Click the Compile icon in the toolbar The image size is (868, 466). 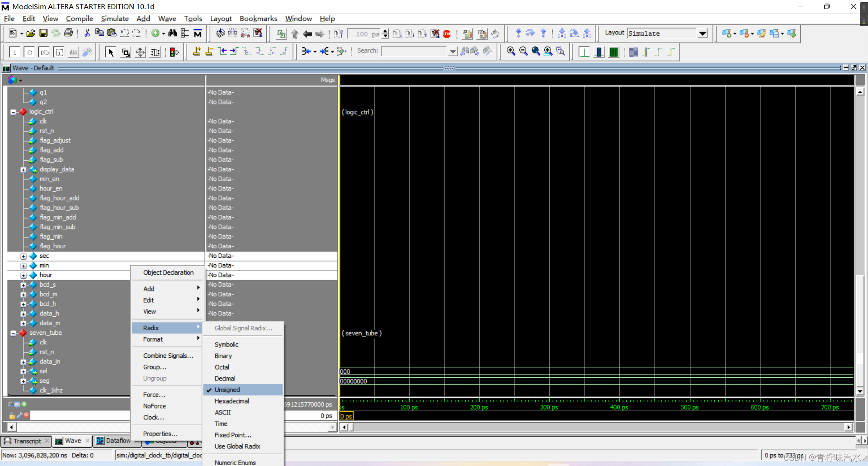(220, 33)
